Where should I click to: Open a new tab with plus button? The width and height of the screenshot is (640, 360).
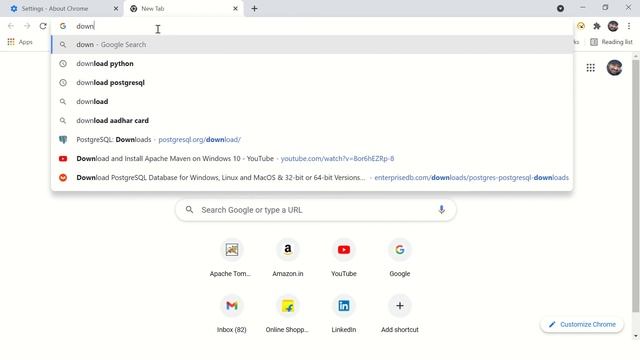click(x=254, y=9)
